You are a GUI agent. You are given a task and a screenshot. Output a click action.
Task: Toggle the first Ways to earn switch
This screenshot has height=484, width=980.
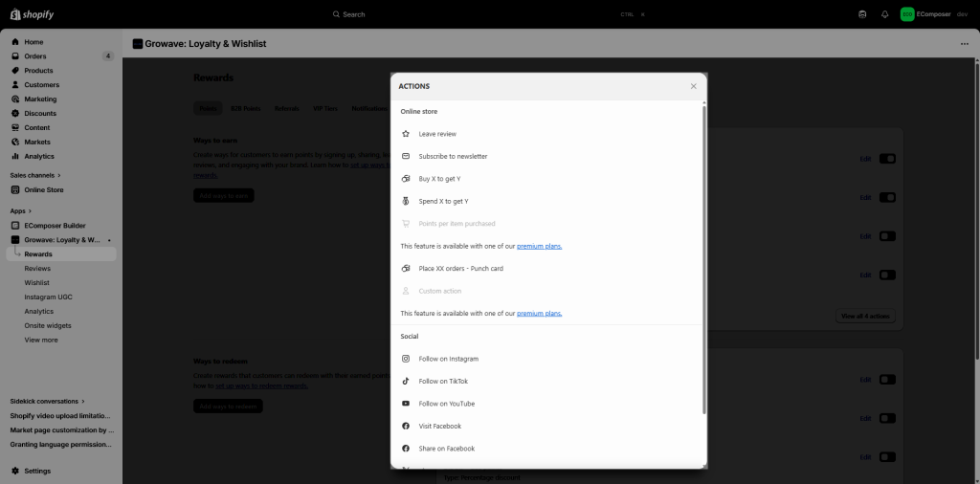[887, 159]
